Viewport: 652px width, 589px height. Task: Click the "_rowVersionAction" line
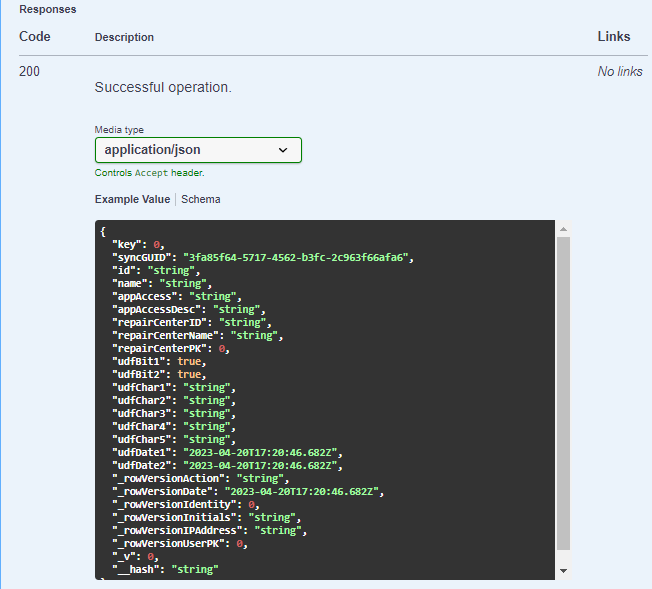(x=200, y=478)
